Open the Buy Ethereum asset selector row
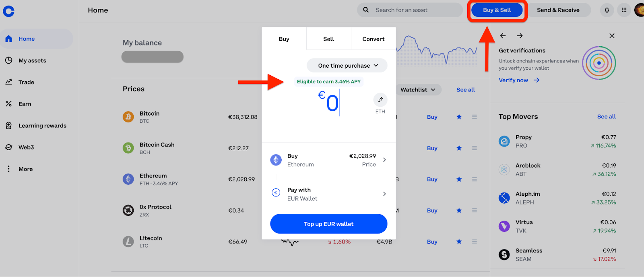 coord(329,160)
